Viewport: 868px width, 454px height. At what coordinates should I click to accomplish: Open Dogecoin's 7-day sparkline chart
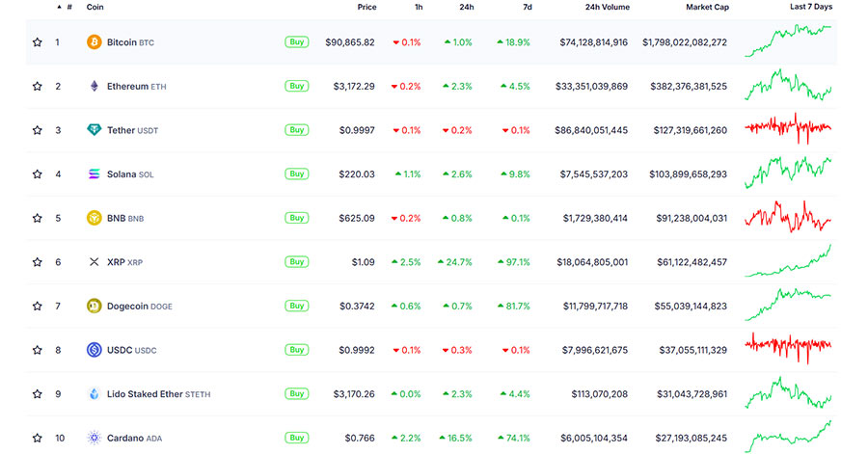(788, 305)
